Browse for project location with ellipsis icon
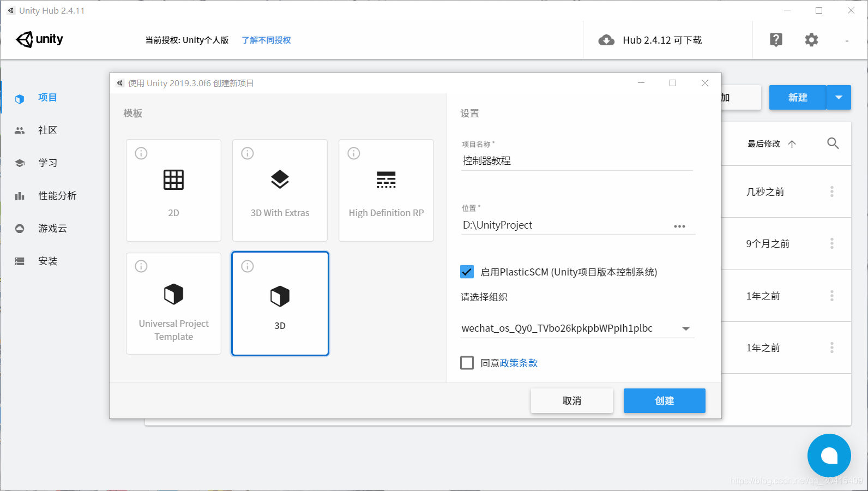The height and width of the screenshot is (491, 868). coord(679,226)
